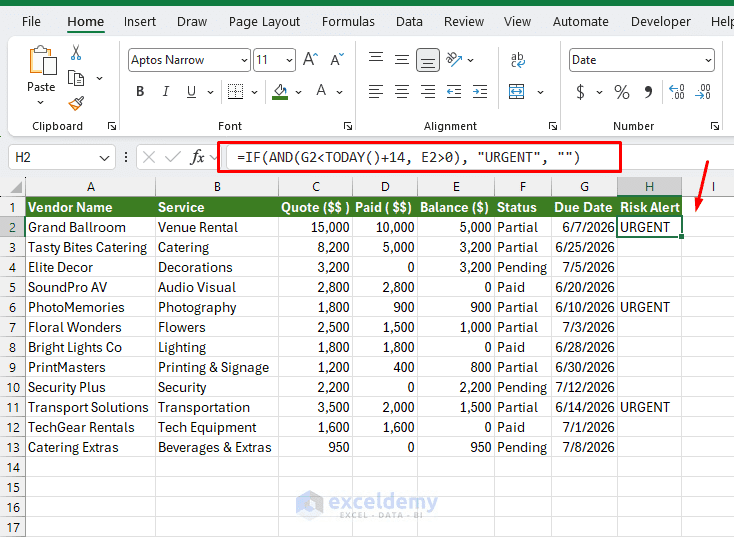Switch to the Insert tab
The width and height of the screenshot is (734, 537).
tap(139, 22)
